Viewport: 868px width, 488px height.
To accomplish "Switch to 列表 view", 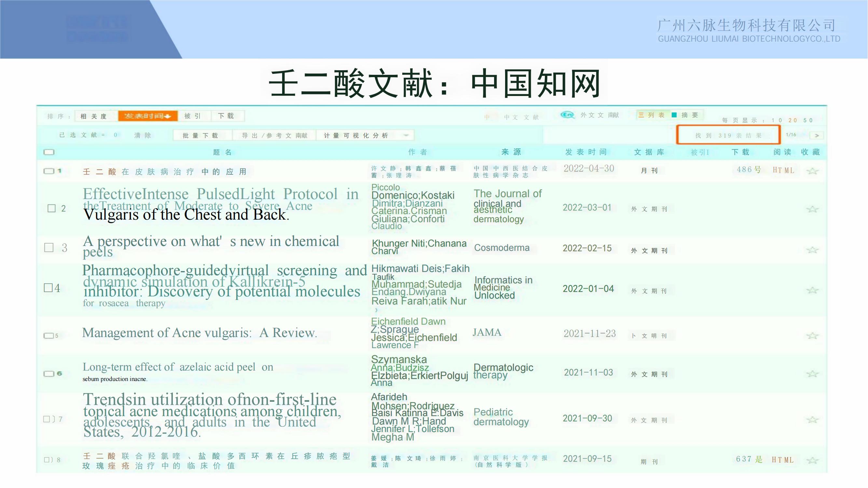I will point(651,115).
